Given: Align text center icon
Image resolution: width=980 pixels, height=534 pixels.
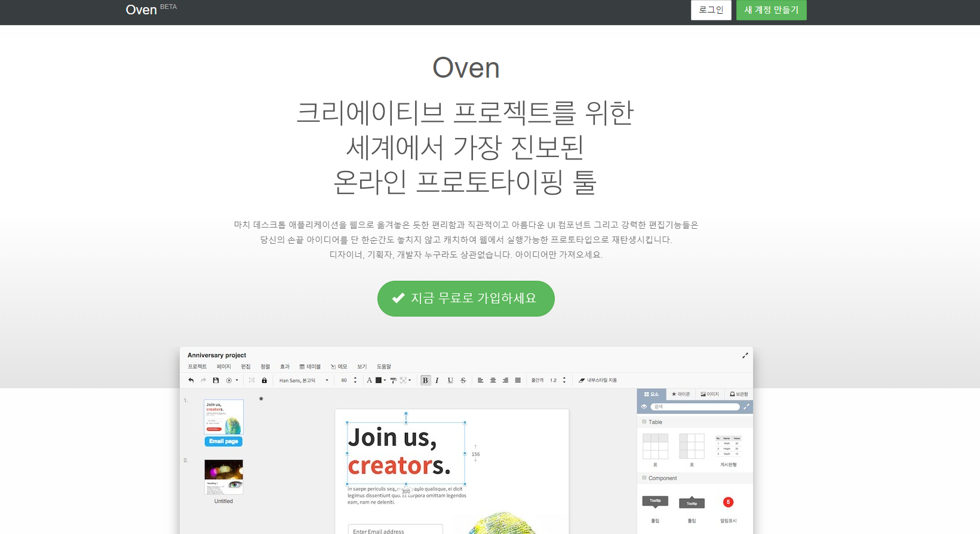Looking at the screenshot, I should [x=493, y=380].
